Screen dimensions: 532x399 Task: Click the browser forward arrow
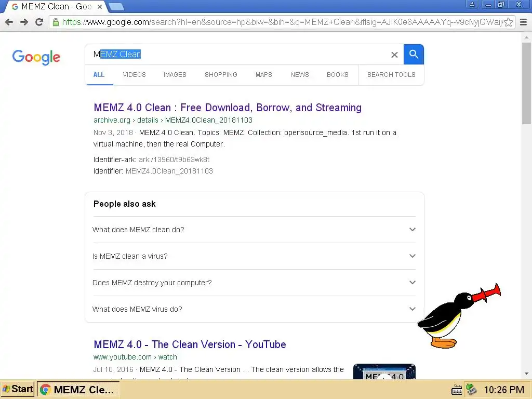tap(24, 22)
